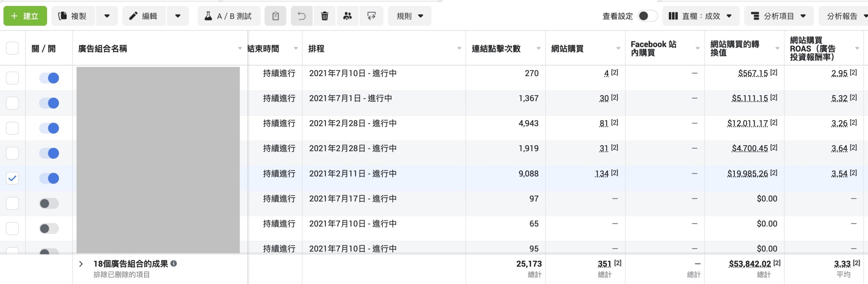Enable the off ad set starting 2021年7月17日

[x=49, y=203]
